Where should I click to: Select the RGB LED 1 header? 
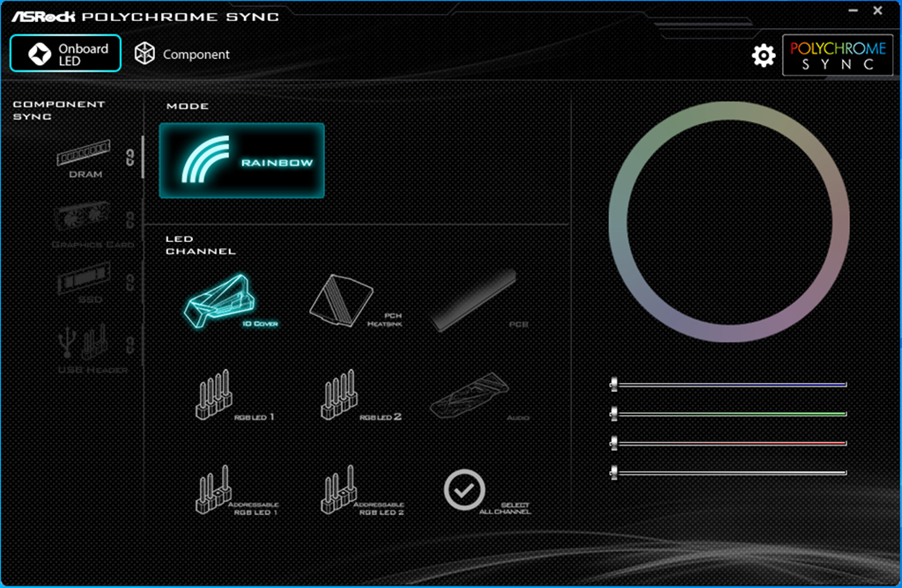[233, 395]
